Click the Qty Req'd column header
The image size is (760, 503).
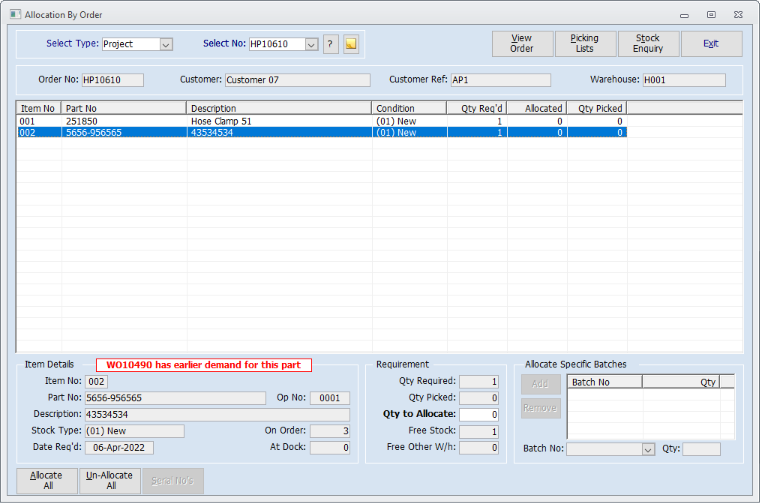click(x=477, y=108)
